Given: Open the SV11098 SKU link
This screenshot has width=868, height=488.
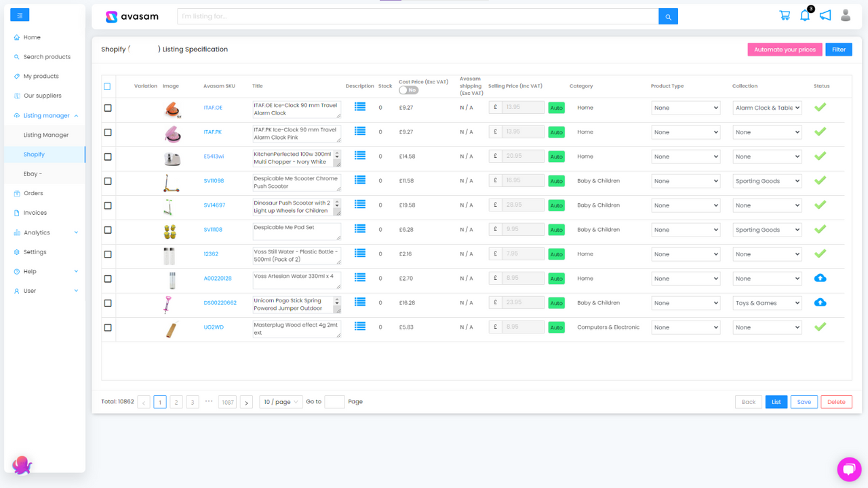Looking at the screenshot, I should click(214, 180).
